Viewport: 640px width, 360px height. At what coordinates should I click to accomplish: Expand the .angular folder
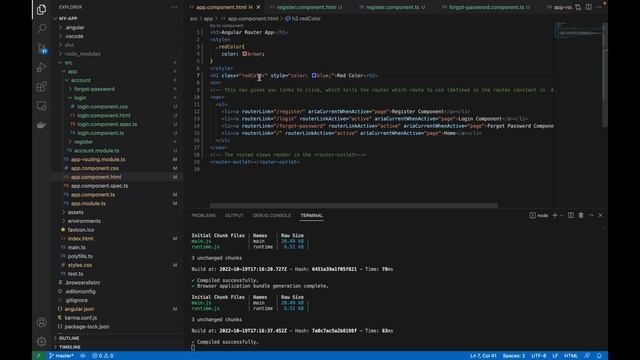click(x=75, y=27)
